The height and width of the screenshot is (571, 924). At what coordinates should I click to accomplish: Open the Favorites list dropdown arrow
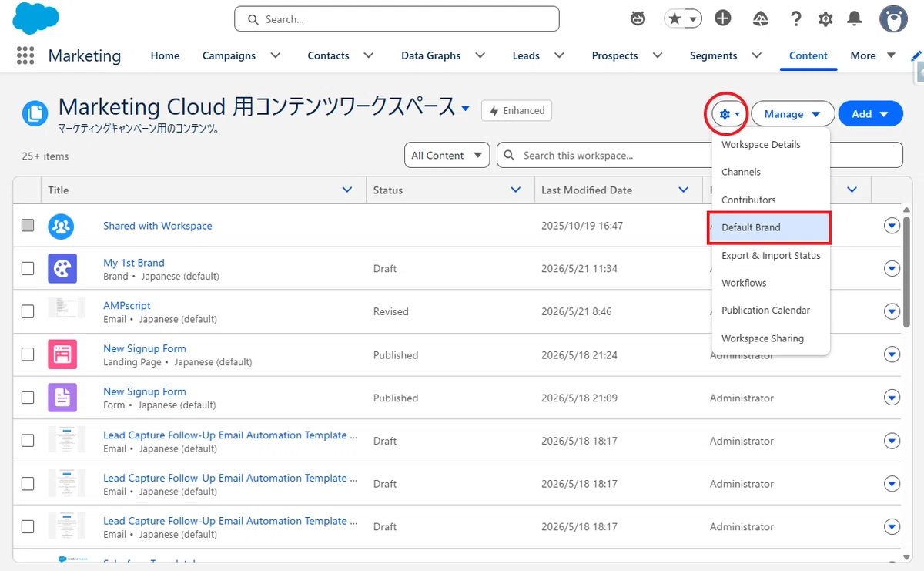694,18
